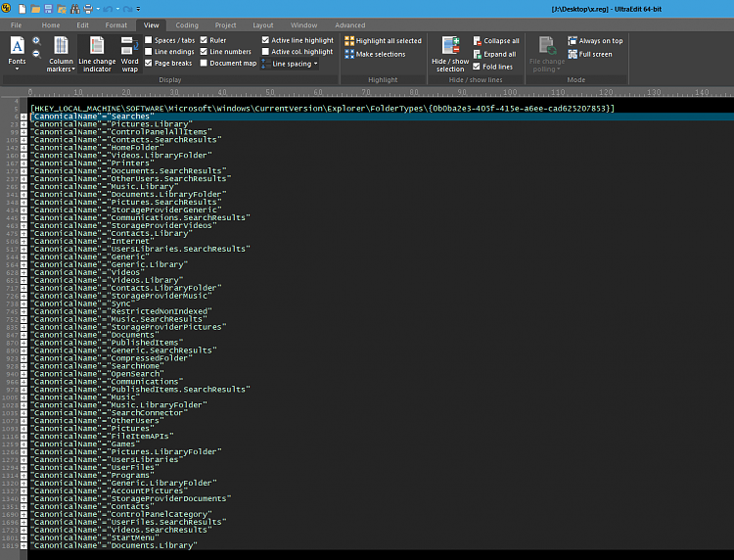Expand the folded "Sync" block
Image resolution: width=734 pixels, height=560 pixels.
tap(23, 303)
